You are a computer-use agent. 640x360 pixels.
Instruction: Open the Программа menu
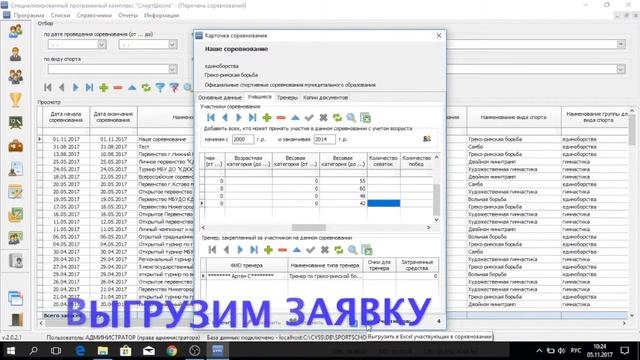tap(29, 15)
